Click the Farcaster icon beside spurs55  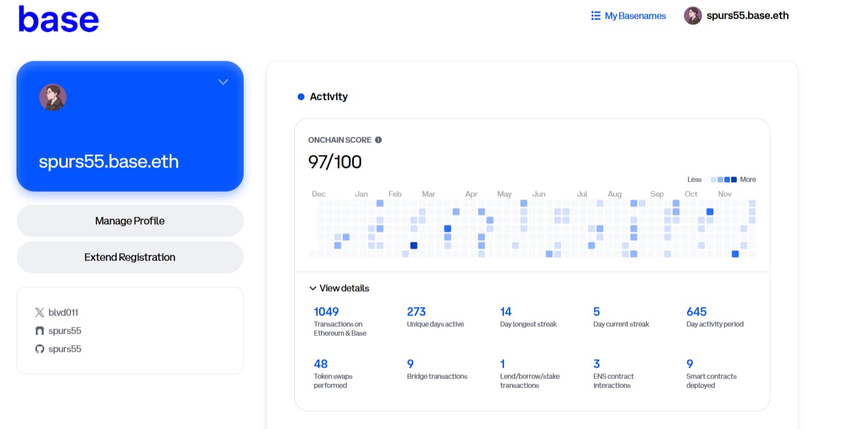[x=39, y=331]
